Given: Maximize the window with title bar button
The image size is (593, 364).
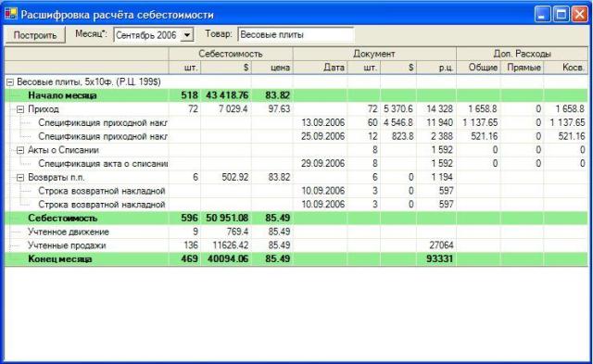Looking at the screenshot, I should (x=561, y=15).
